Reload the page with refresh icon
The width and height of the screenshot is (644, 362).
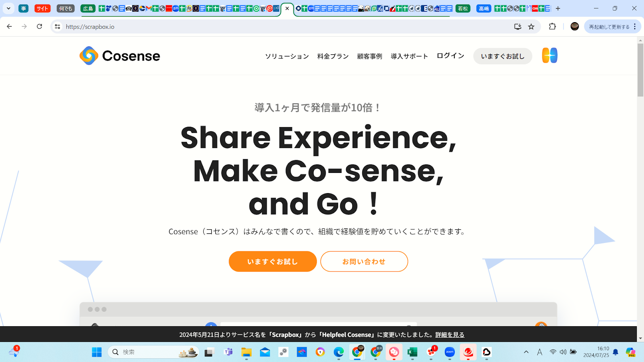click(39, 27)
